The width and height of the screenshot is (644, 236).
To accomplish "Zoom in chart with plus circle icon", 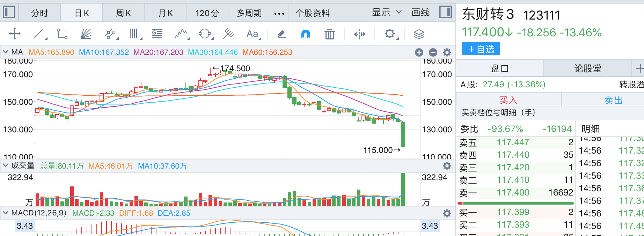I will pos(419,52).
